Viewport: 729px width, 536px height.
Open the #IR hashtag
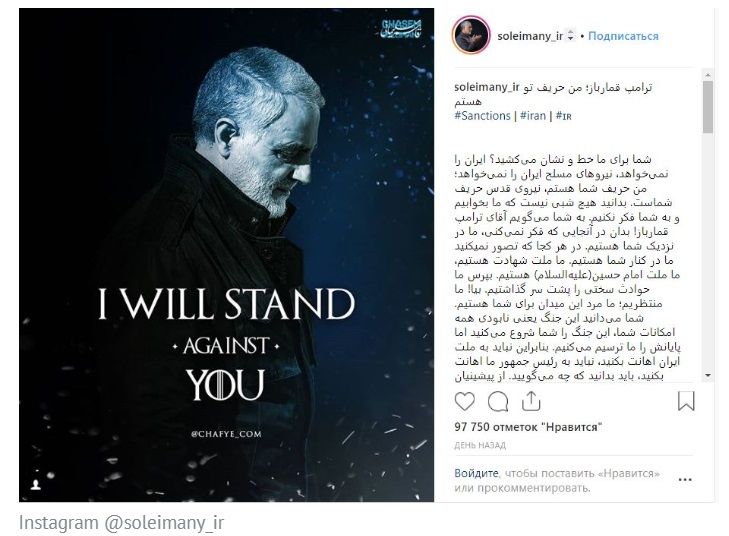coord(563,116)
